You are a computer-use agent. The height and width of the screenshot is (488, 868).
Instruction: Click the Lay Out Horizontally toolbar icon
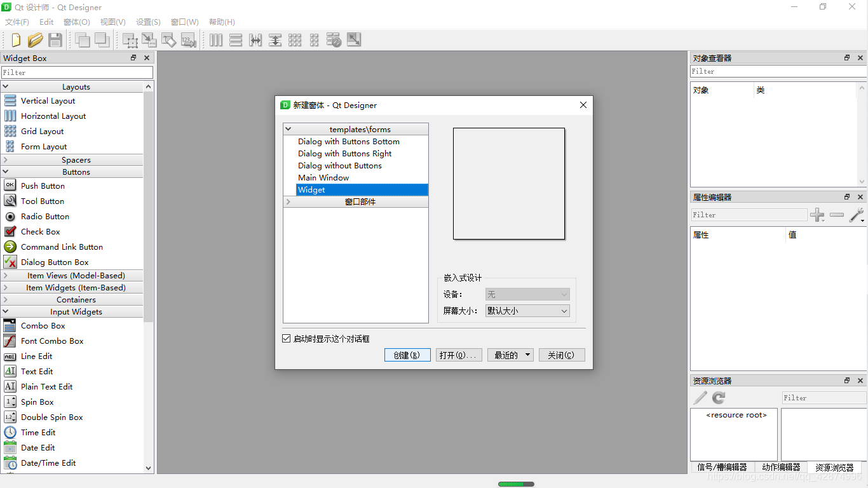click(x=216, y=40)
